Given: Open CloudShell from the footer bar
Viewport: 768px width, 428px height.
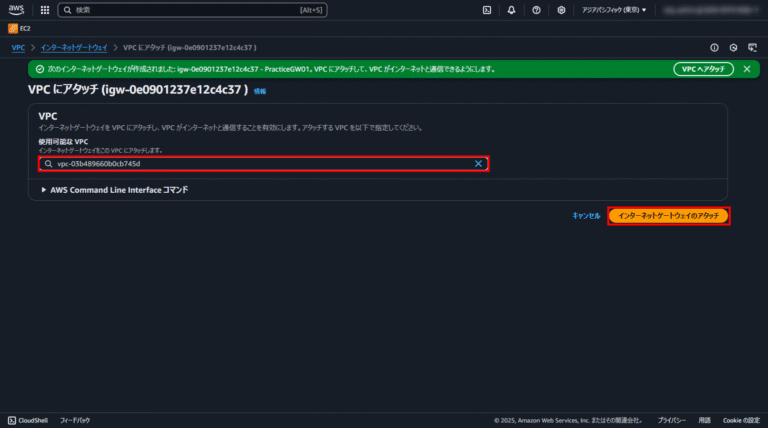Looking at the screenshot, I should coord(28,421).
